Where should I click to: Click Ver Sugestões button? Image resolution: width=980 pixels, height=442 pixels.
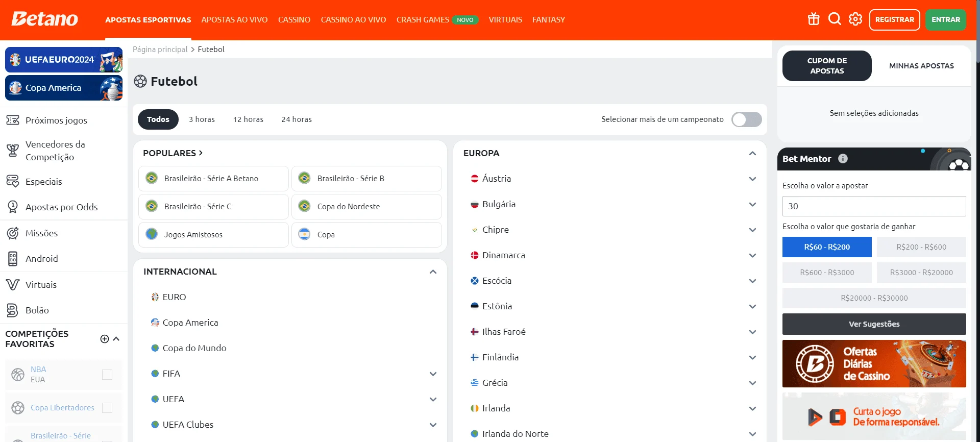(874, 324)
